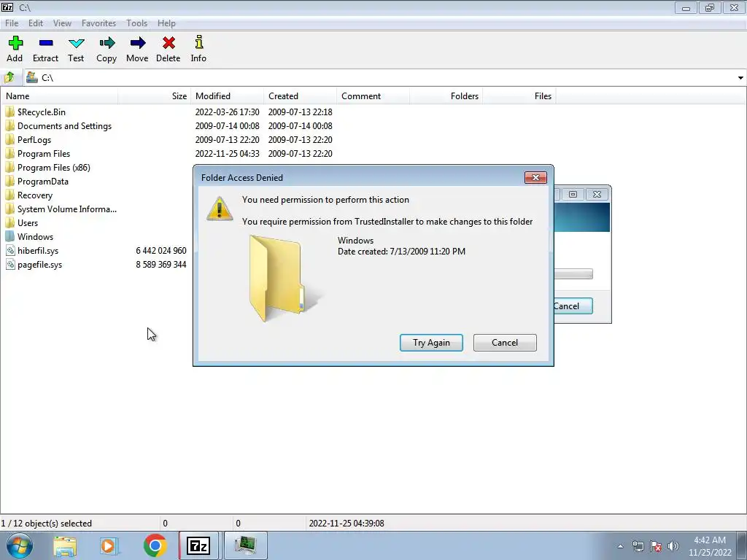Click Cancel in the background progress window
This screenshot has width=747, height=560.
point(573,306)
